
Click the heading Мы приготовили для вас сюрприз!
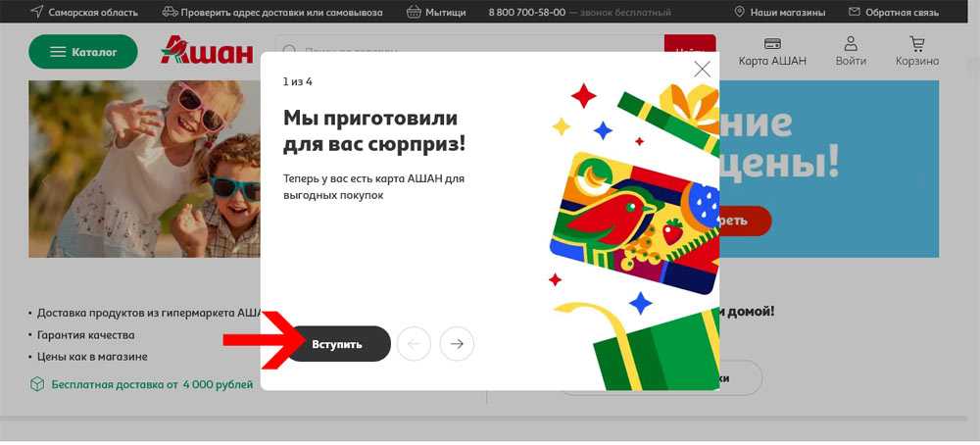coord(374,131)
